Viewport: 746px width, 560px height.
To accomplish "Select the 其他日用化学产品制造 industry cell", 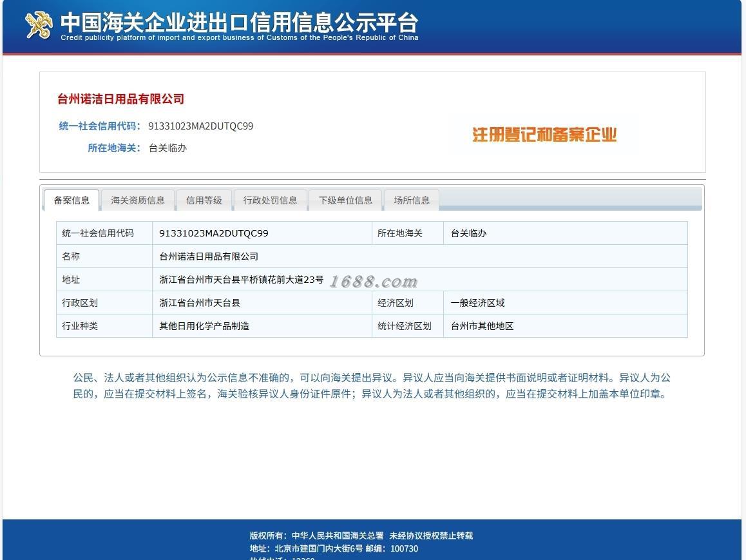I will coord(262,326).
